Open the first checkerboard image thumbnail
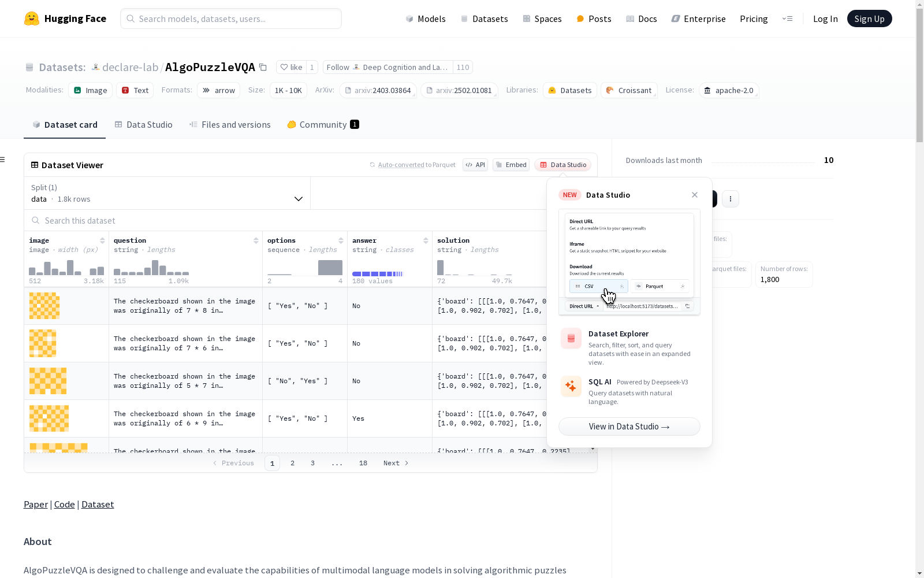The height and width of the screenshot is (578, 924). (44, 306)
